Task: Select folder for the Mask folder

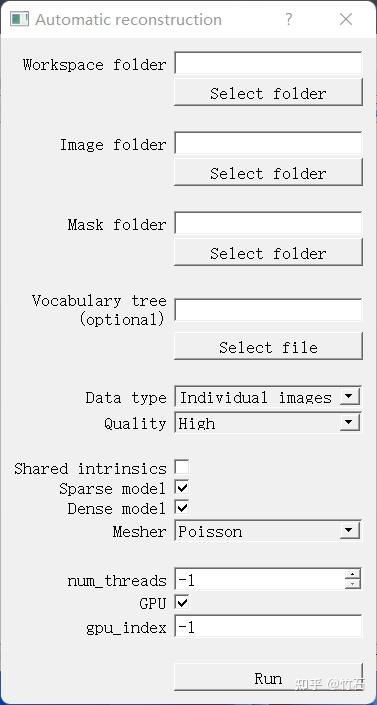Action: [x=268, y=253]
